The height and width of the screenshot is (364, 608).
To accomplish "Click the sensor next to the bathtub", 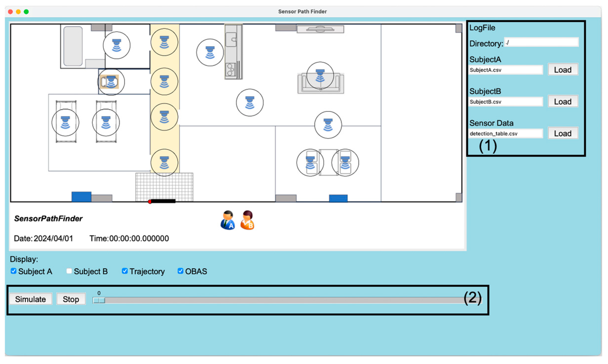I will coord(117,45).
